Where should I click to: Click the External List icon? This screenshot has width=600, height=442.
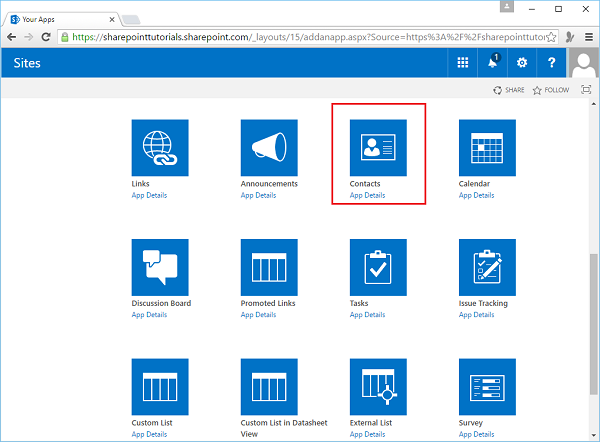378,386
